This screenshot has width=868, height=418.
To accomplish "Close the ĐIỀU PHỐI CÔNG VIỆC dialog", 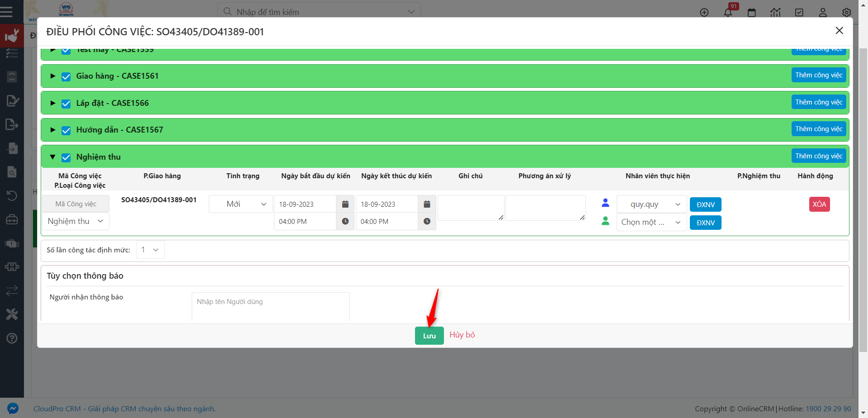I will pyautogui.click(x=839, y=30).
